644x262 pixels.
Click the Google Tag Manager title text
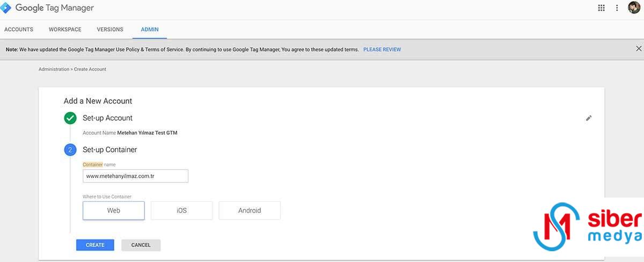[54, 8]
